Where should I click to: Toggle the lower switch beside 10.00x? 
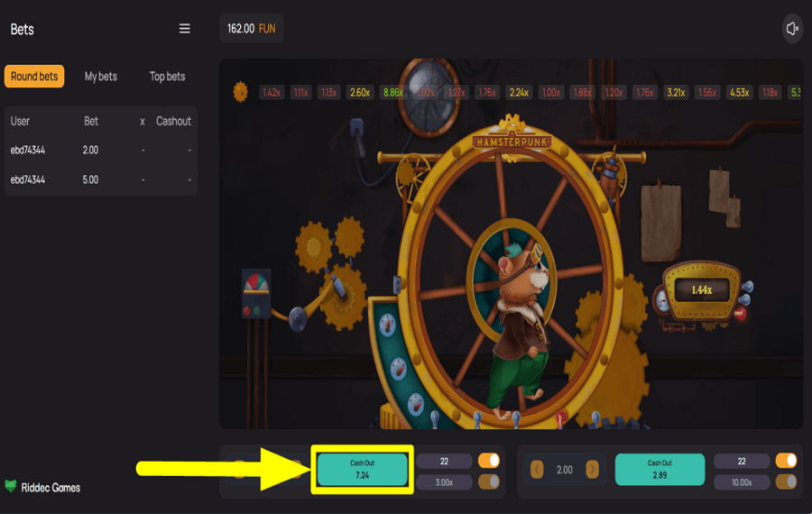(x=786, y=482)
